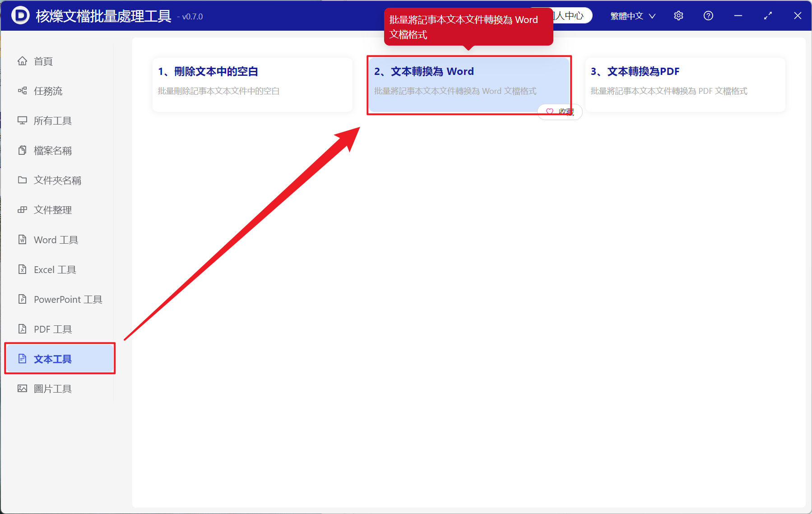Screen dimensions: 812x514
Task: Click the heart favorite icon on Word card
Action: click(549, 111)
